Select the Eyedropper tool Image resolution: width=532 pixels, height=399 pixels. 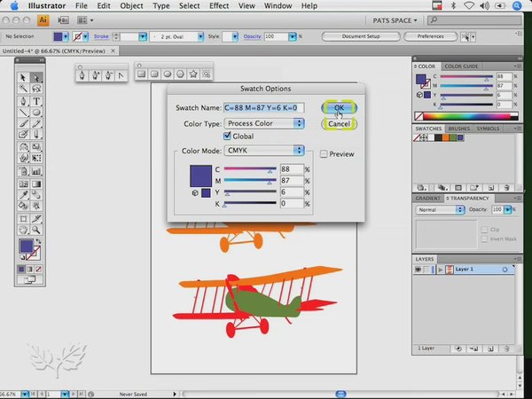tap(23, 195)
